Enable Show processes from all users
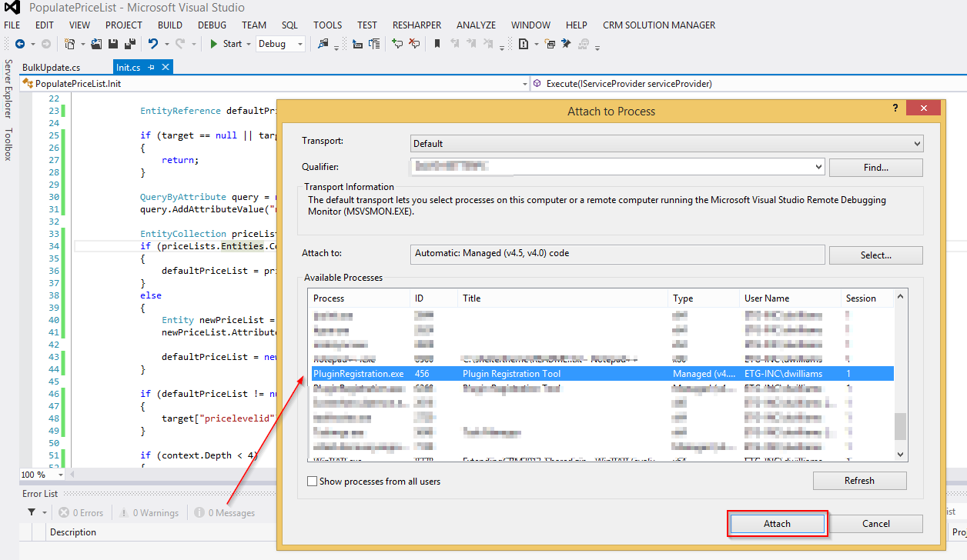This screenshot has width=967, height=560. pos(312,482)
